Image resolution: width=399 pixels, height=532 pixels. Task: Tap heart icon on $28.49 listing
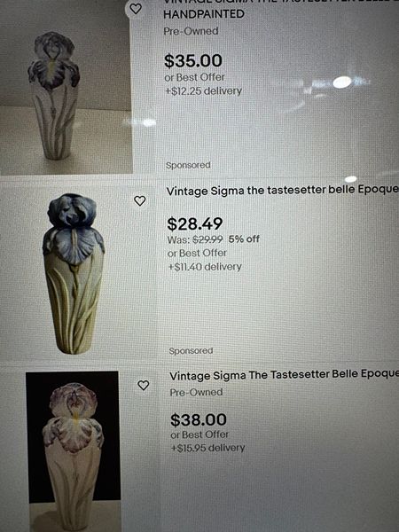point(140,200)
